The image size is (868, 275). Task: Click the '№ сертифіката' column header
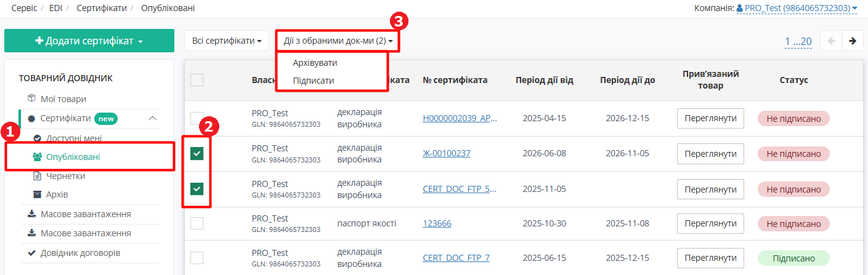(455, 80)
